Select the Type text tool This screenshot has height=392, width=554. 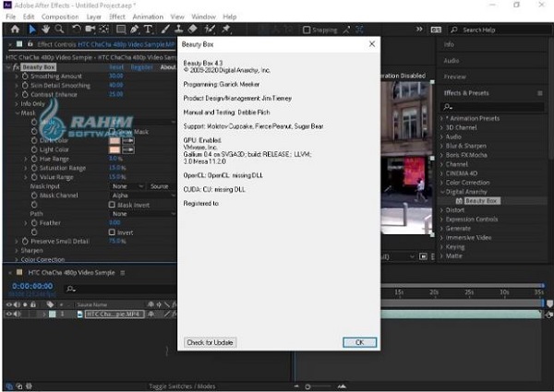coord(148,30)
